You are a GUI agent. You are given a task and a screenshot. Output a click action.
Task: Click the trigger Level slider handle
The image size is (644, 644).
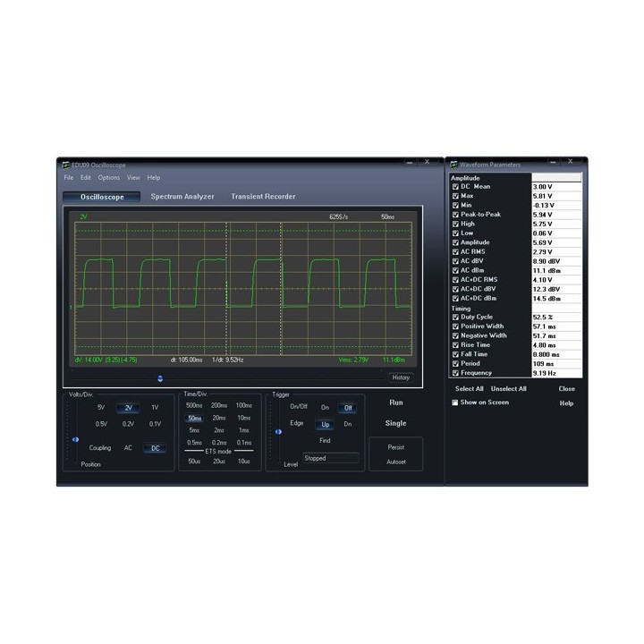tap(278, 432)
